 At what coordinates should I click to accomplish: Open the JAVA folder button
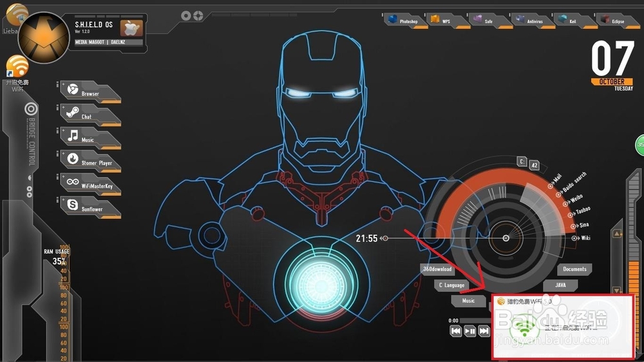tap(560, 285)
